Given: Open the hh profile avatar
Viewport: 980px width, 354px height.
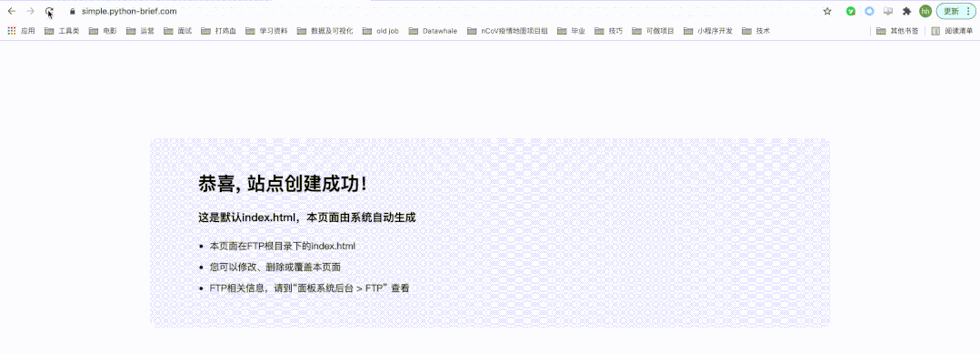Looking at the screenshot, I should 925,11.
